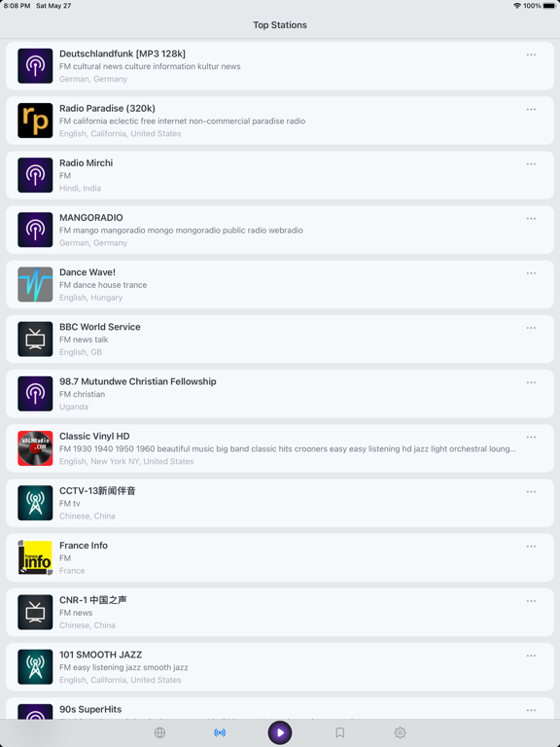The height and width of the screenshot is (747, 560).
Task: Open more options for MANGORADIO
Action: coord(532,219)
